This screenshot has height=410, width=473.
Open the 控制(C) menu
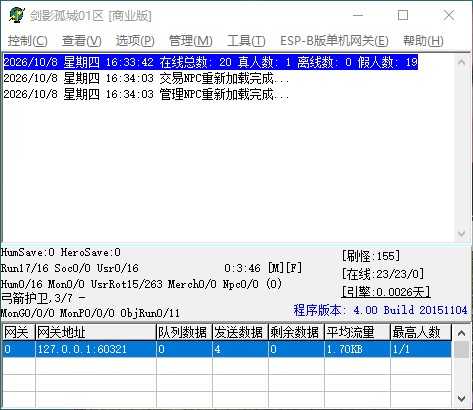(x=28, y=41)
